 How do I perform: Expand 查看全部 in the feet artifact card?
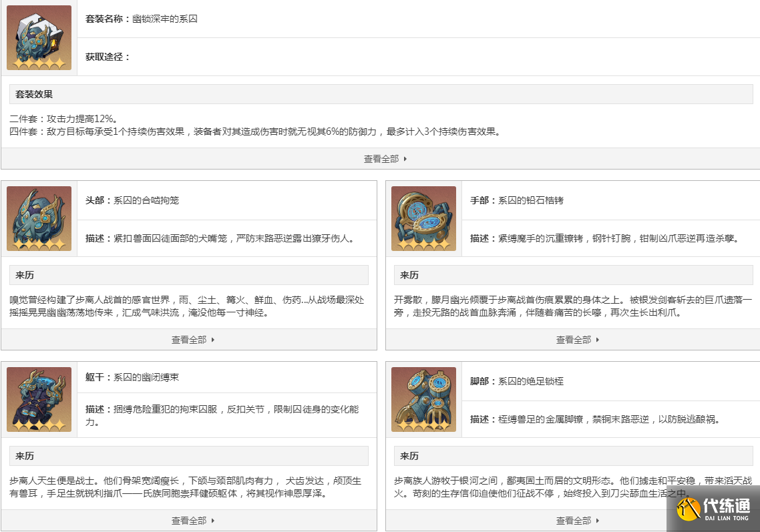pos(573,521)
